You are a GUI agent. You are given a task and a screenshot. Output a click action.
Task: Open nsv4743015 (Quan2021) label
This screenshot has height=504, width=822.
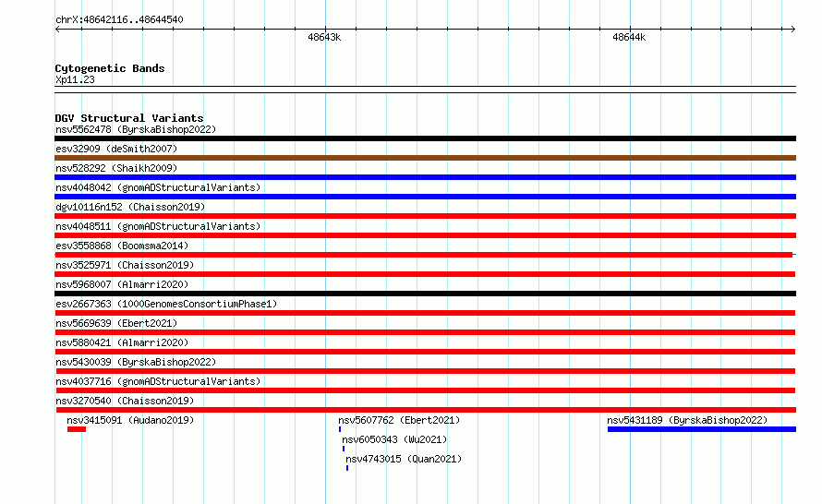pos(404,459)
